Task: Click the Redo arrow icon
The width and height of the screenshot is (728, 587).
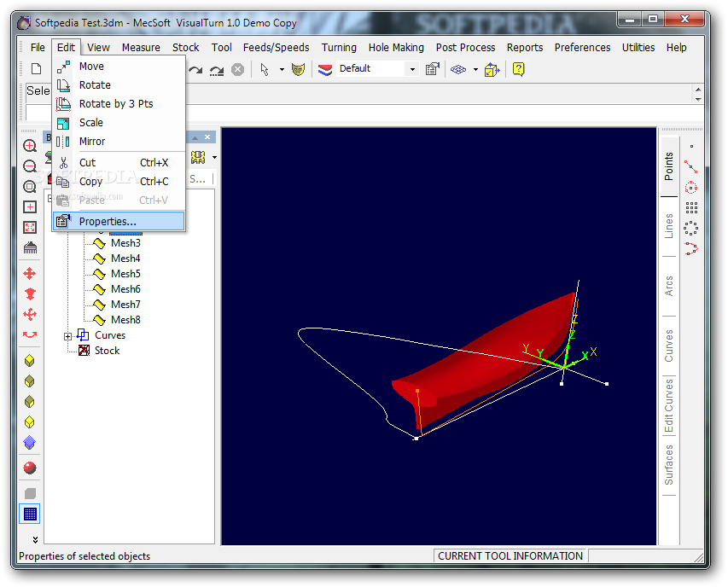Action: pyautogui.click(x=195, y=70)
